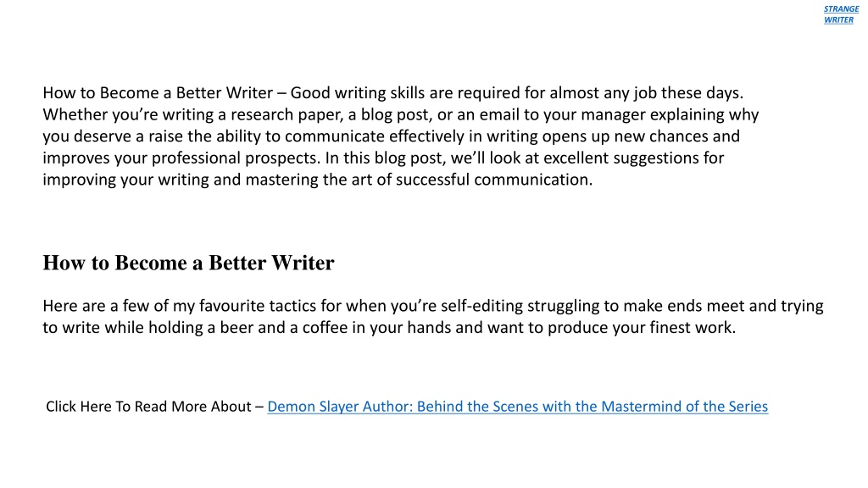Image resolution: width=868 pixels, height=488 pixels.
Task: Open the Demon Slayer Author hyperlink
Action: click(x=518, y=407)
